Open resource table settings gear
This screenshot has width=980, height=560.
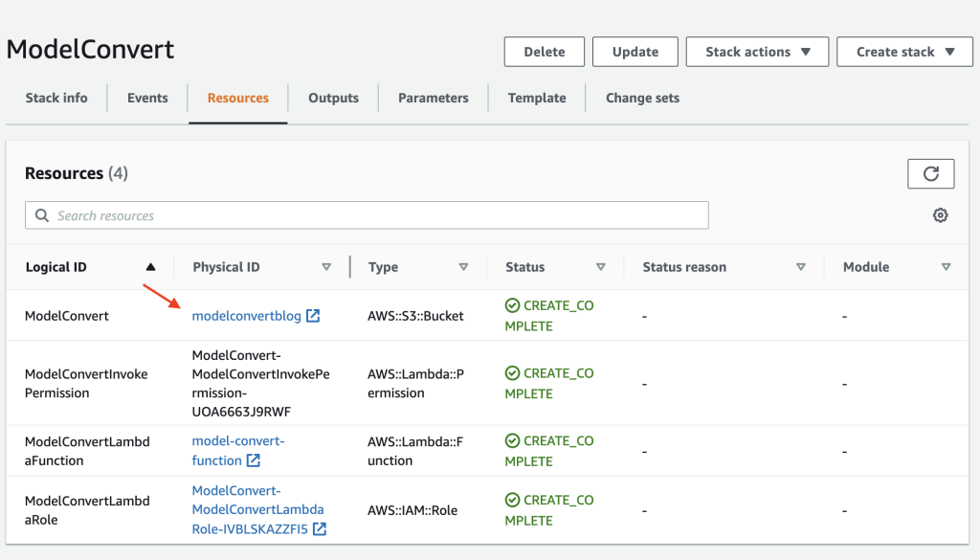point(940,215)
